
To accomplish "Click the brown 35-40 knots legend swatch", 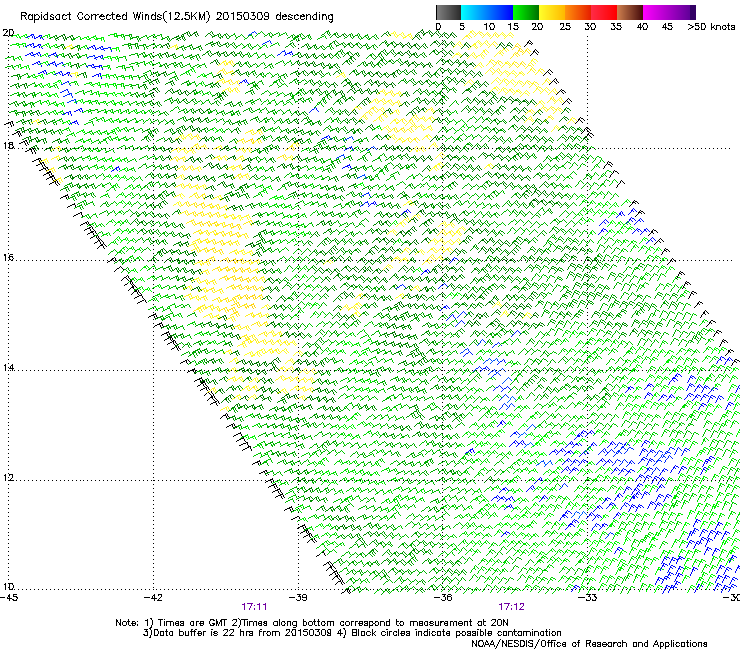I will click(630, 12).
